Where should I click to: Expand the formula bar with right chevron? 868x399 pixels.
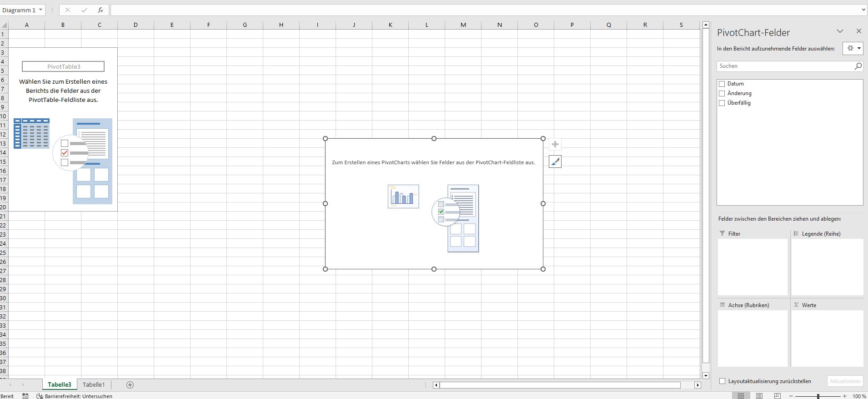point(863,10)
